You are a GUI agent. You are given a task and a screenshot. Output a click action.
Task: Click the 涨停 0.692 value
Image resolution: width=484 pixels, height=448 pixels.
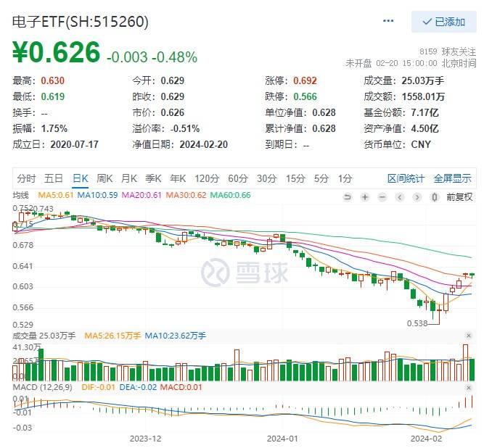[305, 80]
